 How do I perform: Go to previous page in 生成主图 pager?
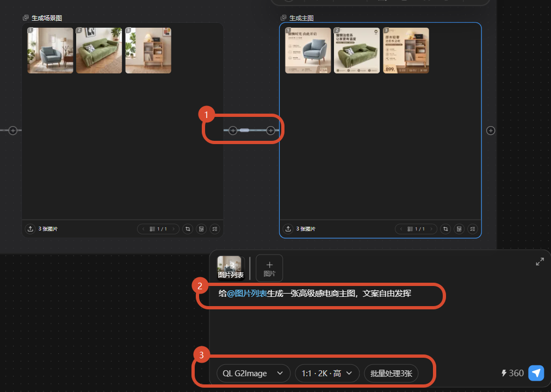pyautogui.click(x=401, y=229)
